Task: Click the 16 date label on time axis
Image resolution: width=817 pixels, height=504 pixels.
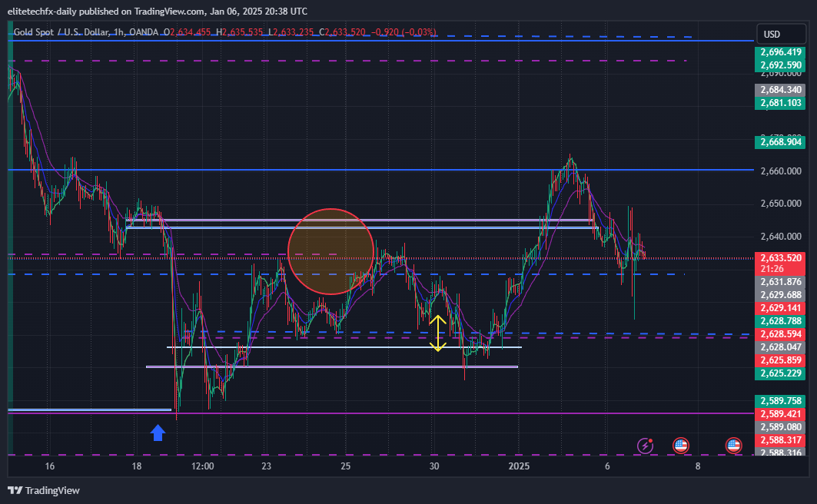Action: tap(49, 466)
